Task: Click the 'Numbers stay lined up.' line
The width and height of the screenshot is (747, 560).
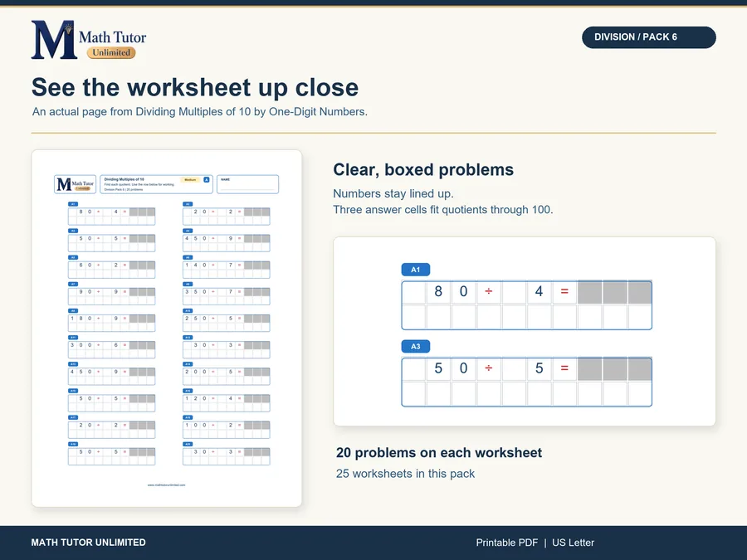Action: (393, 193)
